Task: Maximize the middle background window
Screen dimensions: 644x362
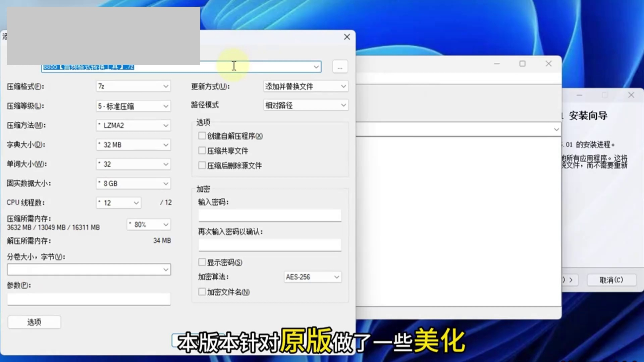Action: [x=522, y=64]
